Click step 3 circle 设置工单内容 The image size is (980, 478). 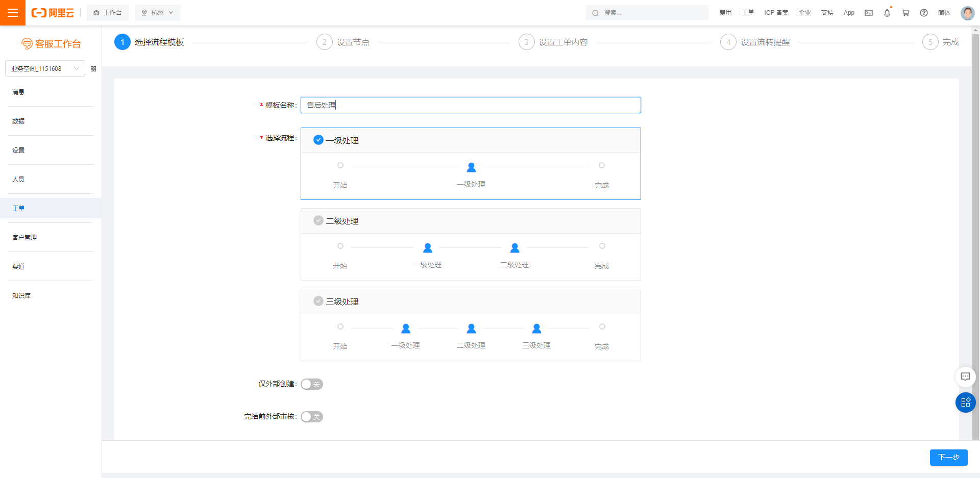[526, 42]
